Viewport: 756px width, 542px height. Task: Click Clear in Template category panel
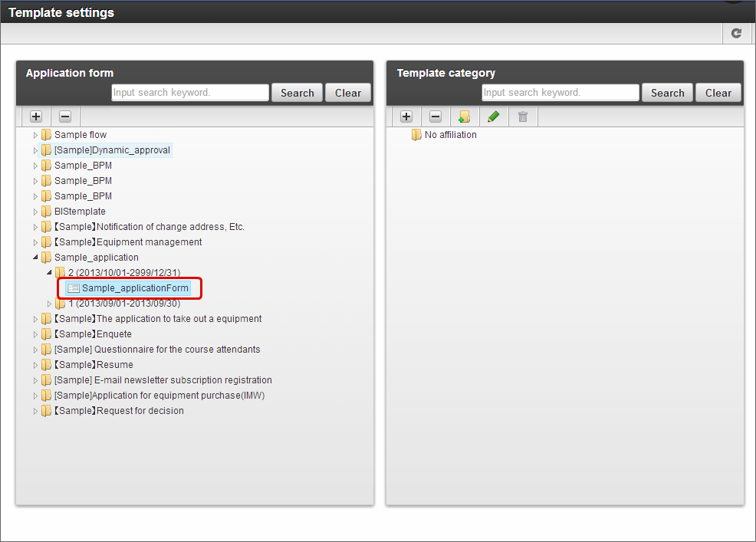point(718,93)
